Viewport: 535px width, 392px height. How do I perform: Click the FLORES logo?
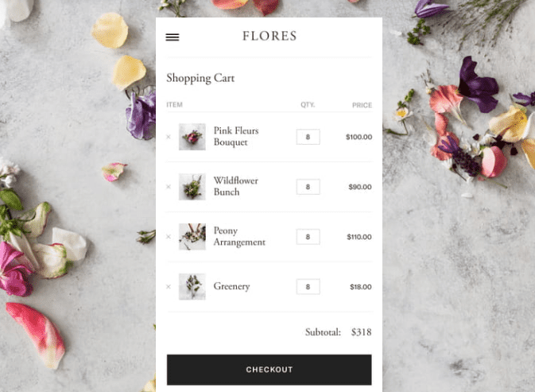pyautogui.click(x=269, y=36)
